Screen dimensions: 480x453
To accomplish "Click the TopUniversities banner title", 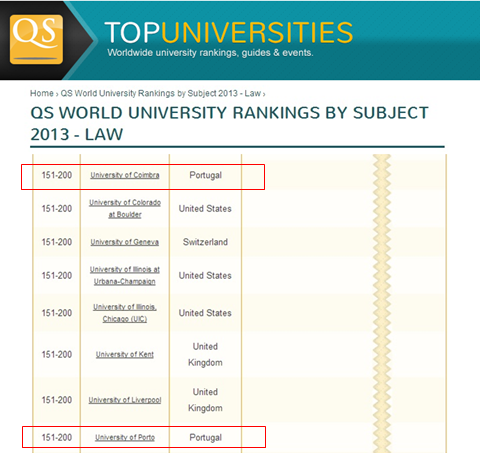I will click(229, 32).
